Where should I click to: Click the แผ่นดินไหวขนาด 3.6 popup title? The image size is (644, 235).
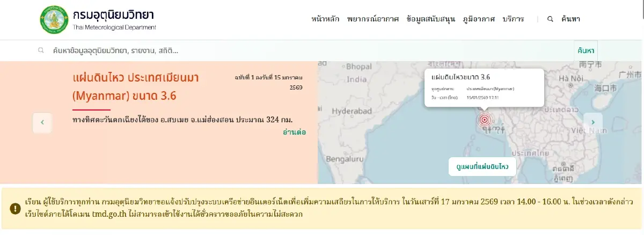coord(461,77)
